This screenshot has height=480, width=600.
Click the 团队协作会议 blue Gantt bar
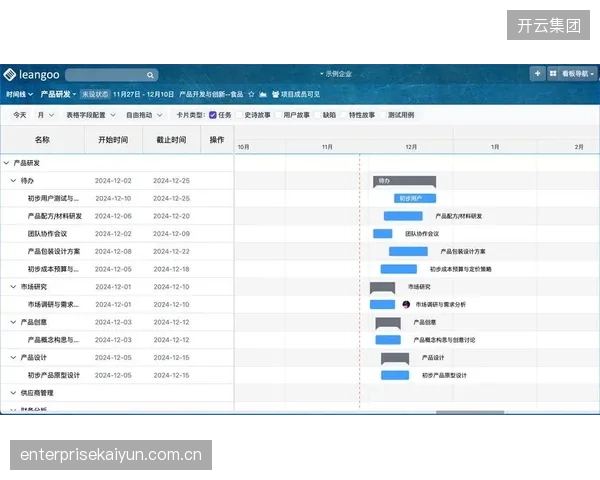click(383, 233)
